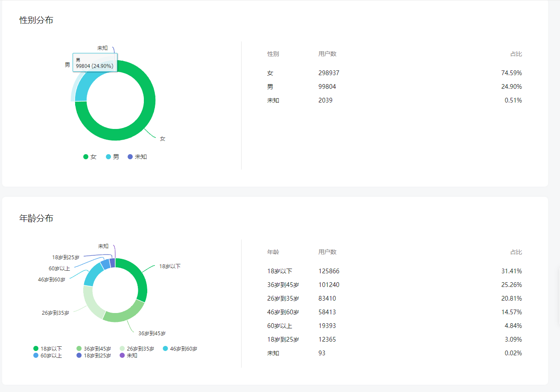Toggle the 18岁到25岁 legend item

93,355
